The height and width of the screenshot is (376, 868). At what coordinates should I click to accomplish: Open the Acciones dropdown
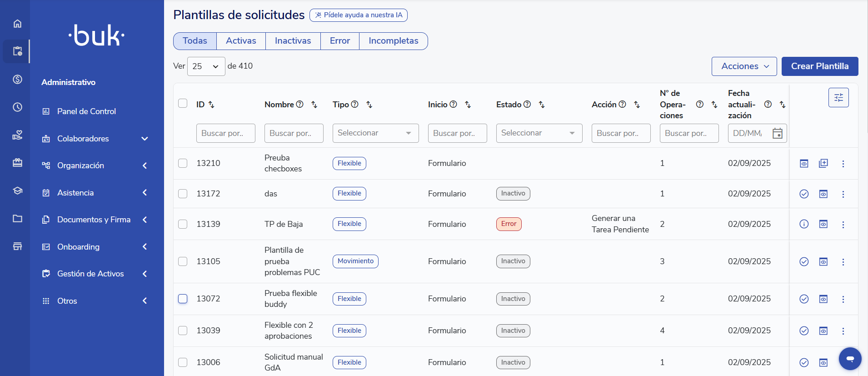coord(744,66)
